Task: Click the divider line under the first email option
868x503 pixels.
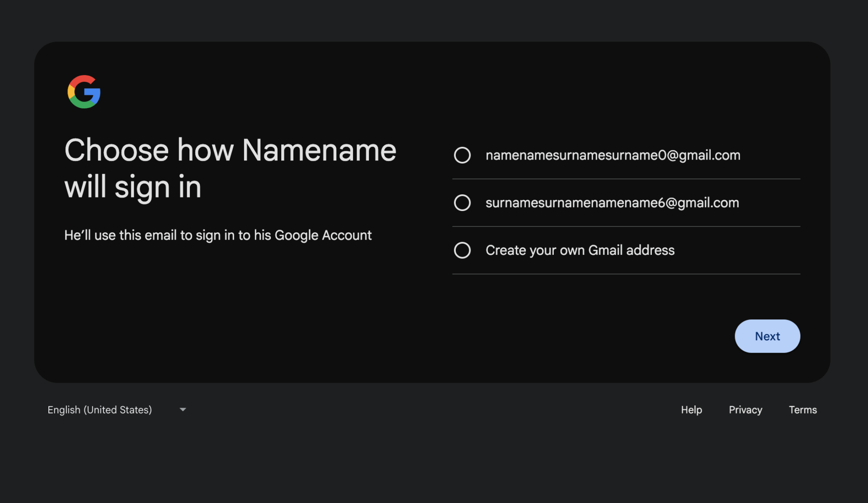Action: pos(626,179)
